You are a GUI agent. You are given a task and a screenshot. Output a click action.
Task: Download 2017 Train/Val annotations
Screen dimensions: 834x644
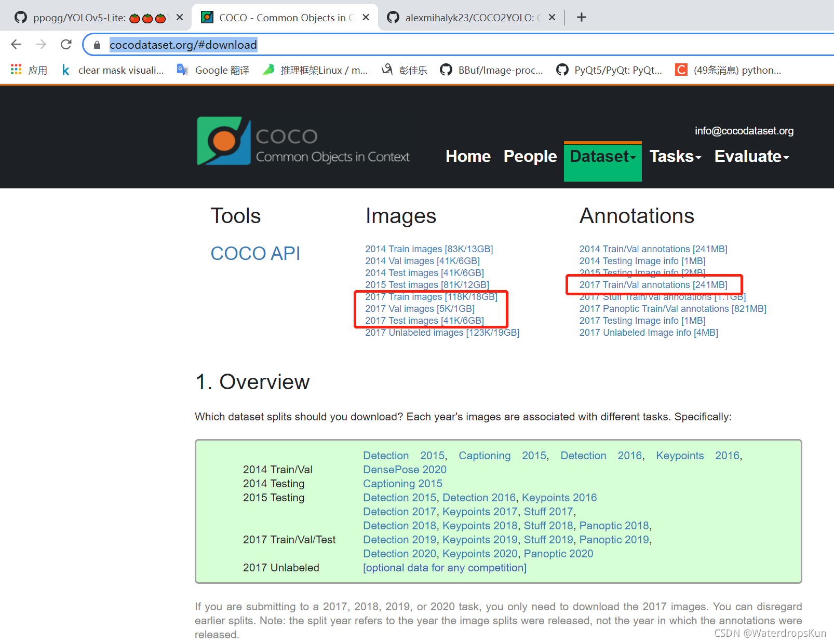click(653, 284)
